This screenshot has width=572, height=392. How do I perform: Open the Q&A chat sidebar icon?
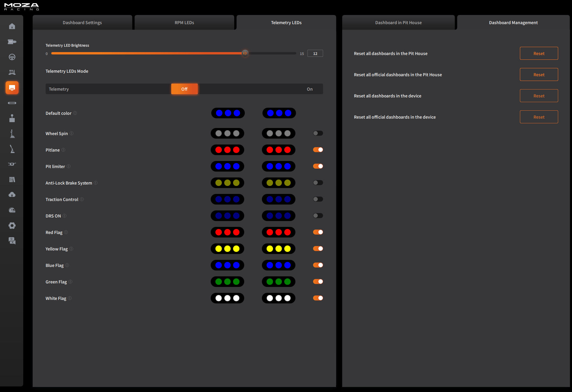coord(12,241)
